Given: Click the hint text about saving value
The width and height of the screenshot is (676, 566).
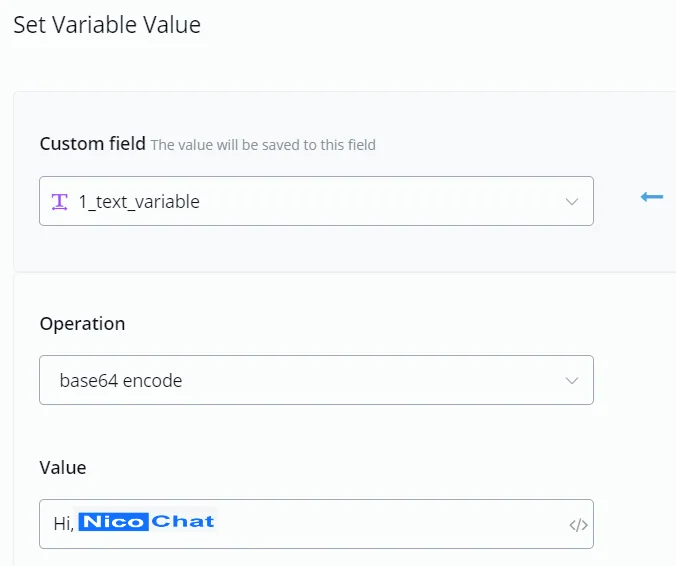Looking at the screenshot, I should 263,145.
